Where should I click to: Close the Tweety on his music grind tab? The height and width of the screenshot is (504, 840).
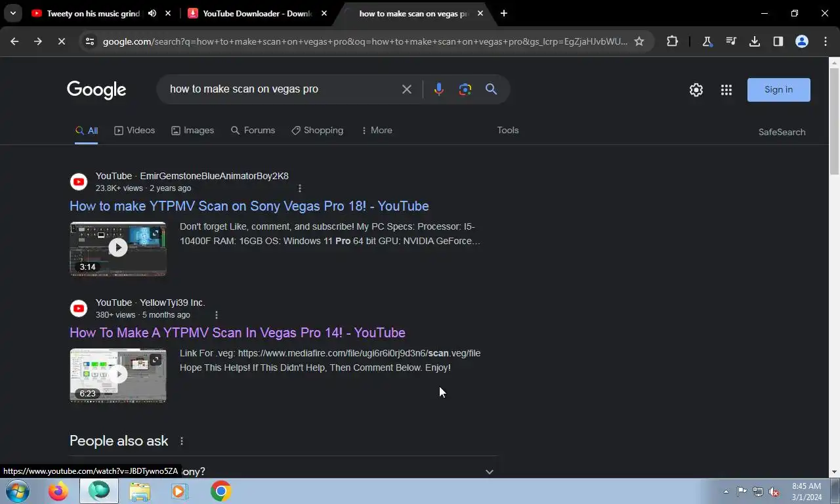[x=169, y=13]
